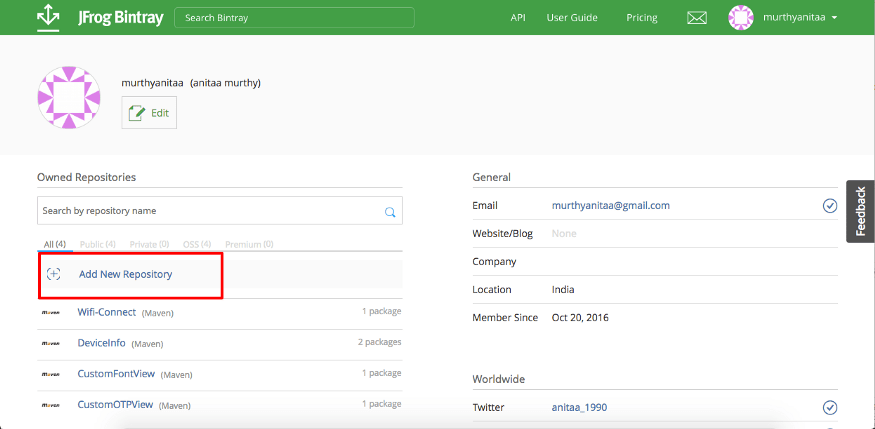875x429 pixels.
Task: Click the Maven icon next to CustomFontView
Action: (51, 374)
